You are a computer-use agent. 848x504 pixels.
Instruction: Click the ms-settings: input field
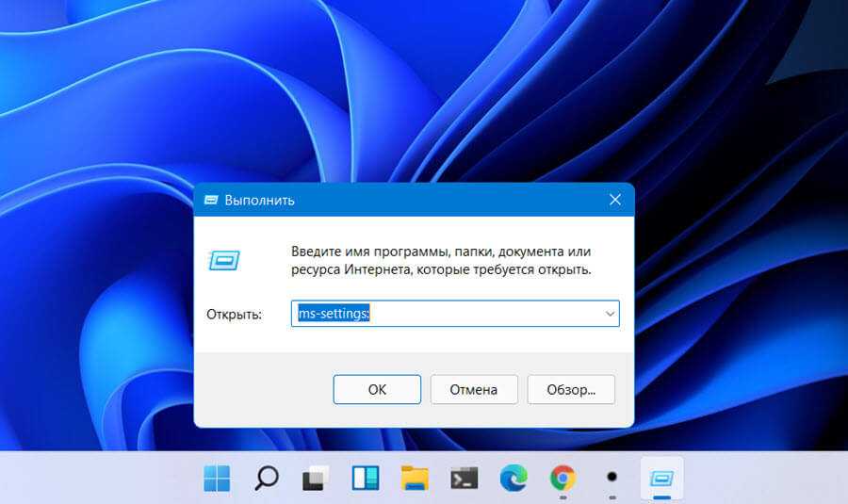(x=455, y=314)
